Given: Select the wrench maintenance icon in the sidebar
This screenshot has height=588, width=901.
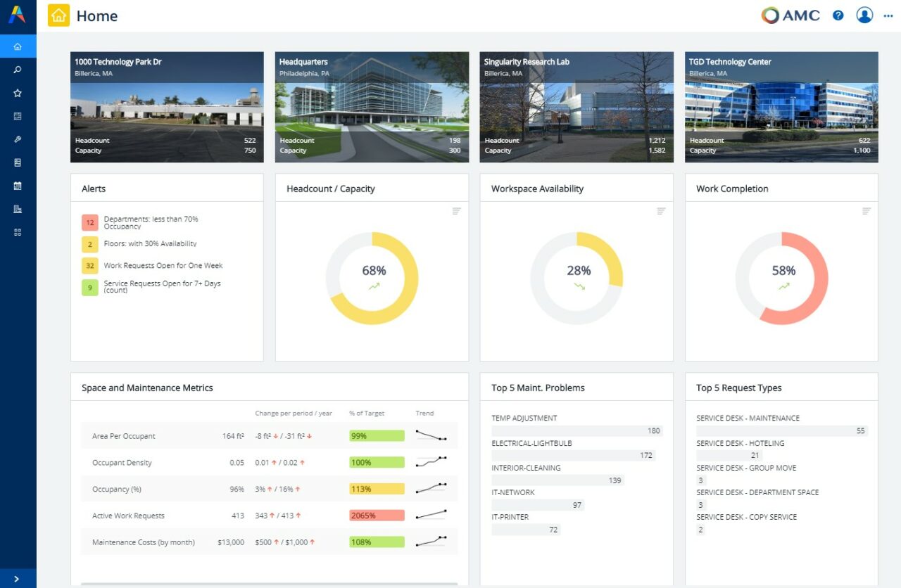Looking at the screenshot, I should click(x=18, y=139).
